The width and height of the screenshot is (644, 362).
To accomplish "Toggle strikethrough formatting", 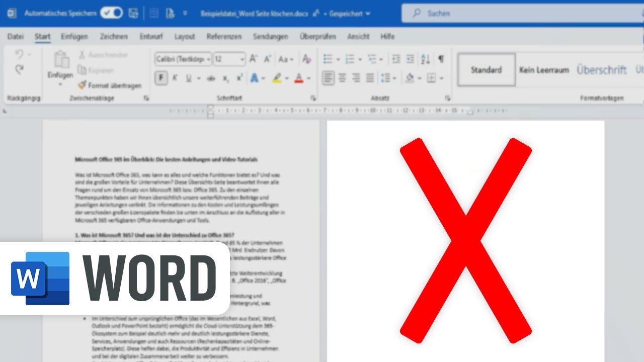I will pyautogui.click(x=211, y=78).
